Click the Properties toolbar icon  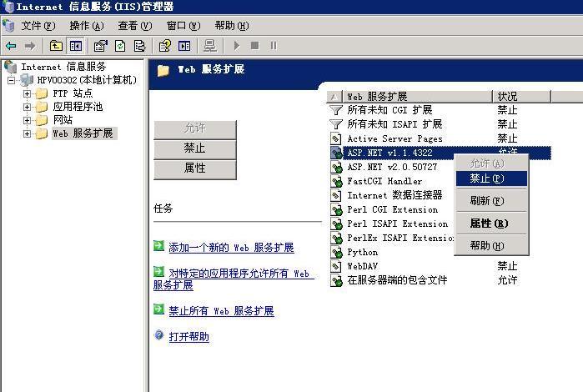point(101,46)
